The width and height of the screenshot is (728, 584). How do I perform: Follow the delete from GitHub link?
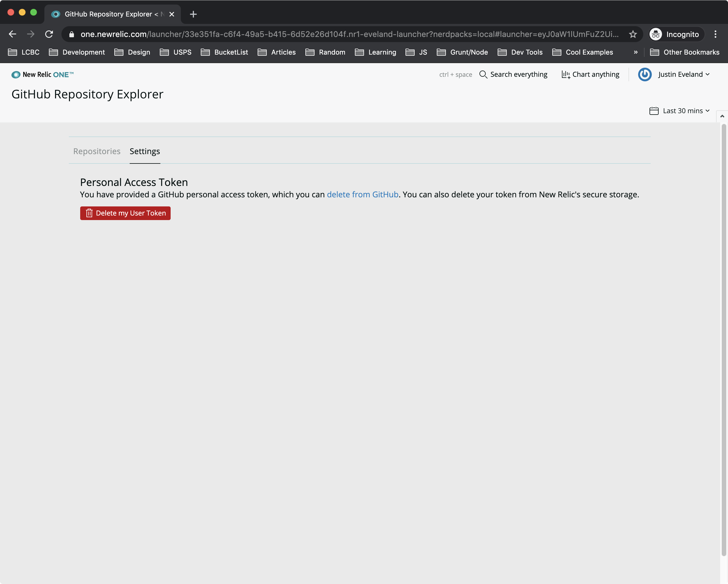click(x=362, y=195)
